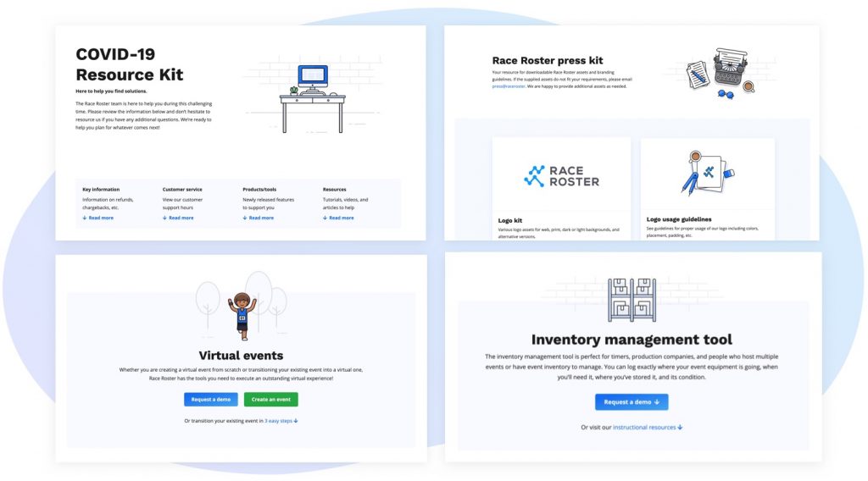
Task: Click the press@raceroster email link
Action: [508, 86]
